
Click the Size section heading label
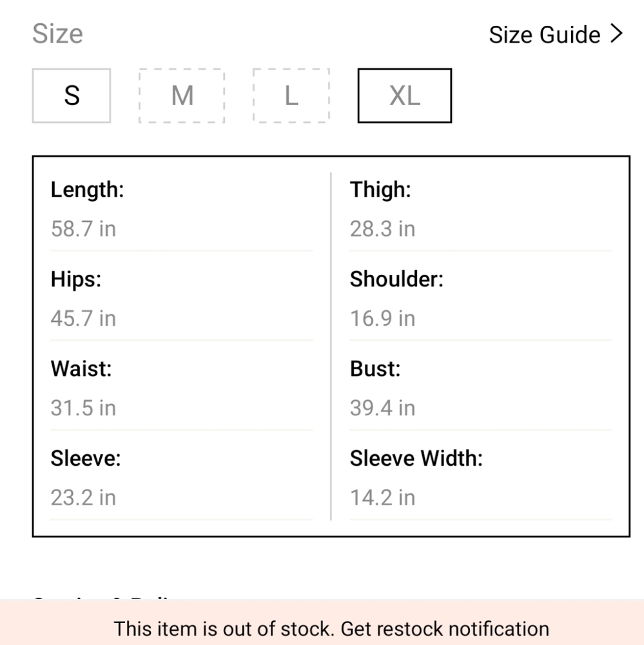pyautogui.click(x=57, y=34)
